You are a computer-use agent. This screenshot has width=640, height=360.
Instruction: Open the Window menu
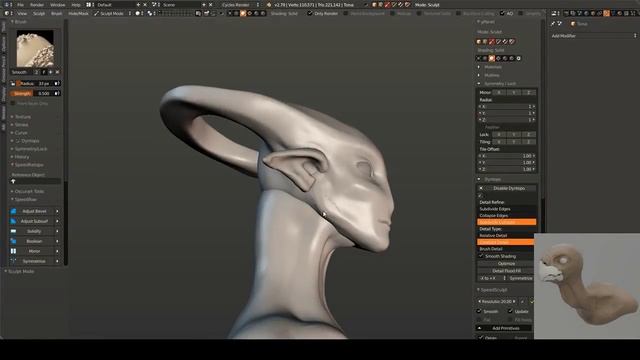pyautogui.click(x=58, y=5)
